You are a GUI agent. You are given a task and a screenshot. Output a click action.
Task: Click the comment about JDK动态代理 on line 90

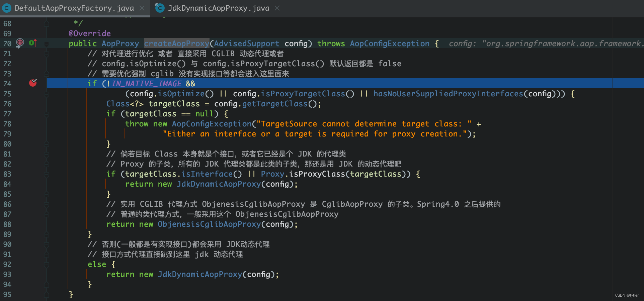tap(179, 244)
